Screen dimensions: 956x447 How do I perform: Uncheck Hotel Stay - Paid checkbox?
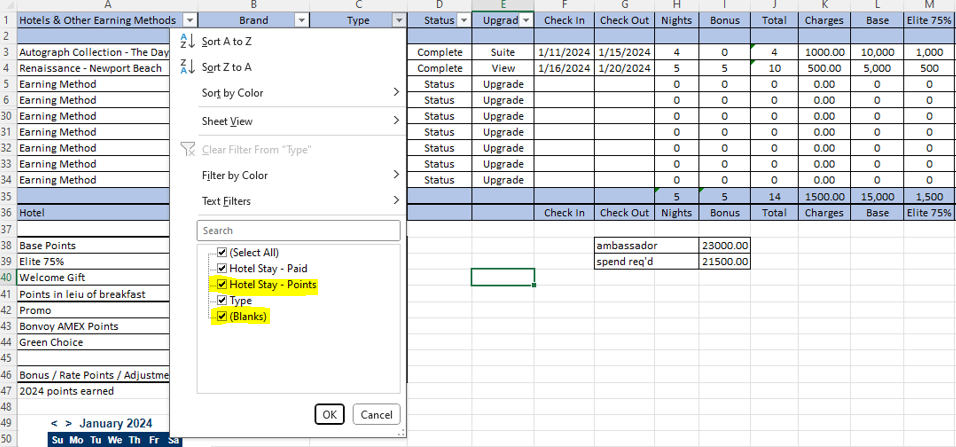[222, 268]
